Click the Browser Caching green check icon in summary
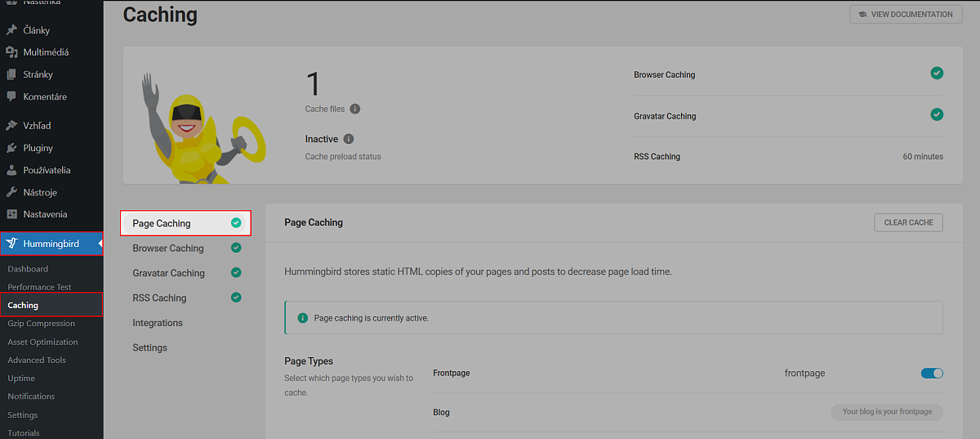Screen dimensions: 980x439 [937, 74]
